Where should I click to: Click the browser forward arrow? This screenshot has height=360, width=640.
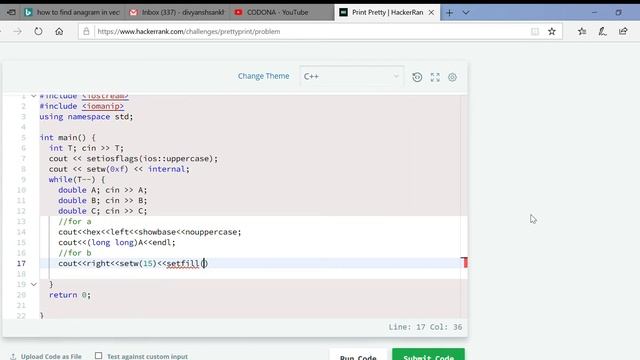(x=17, y=31)
